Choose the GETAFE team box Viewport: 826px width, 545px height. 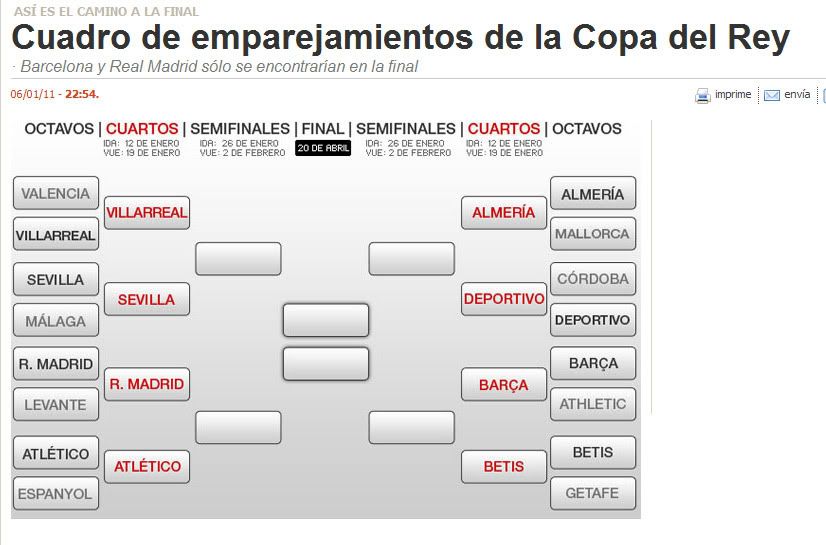pos(593,494)
